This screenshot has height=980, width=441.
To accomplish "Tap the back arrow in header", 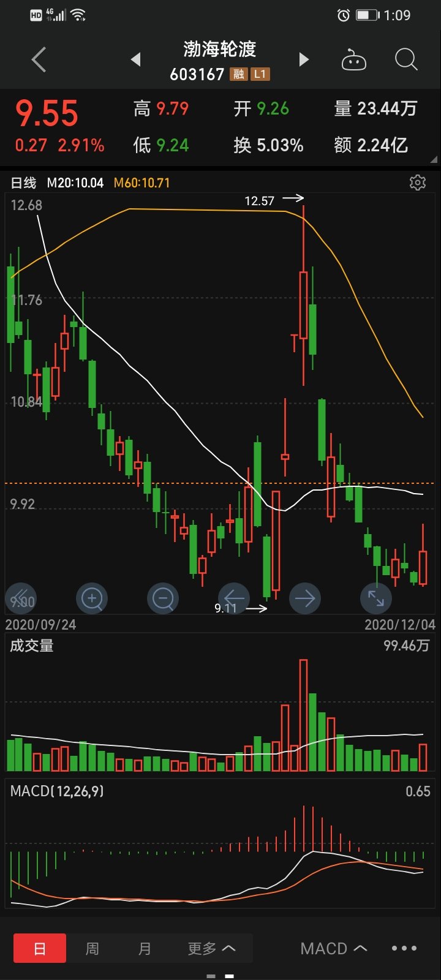I will [39, 59].
